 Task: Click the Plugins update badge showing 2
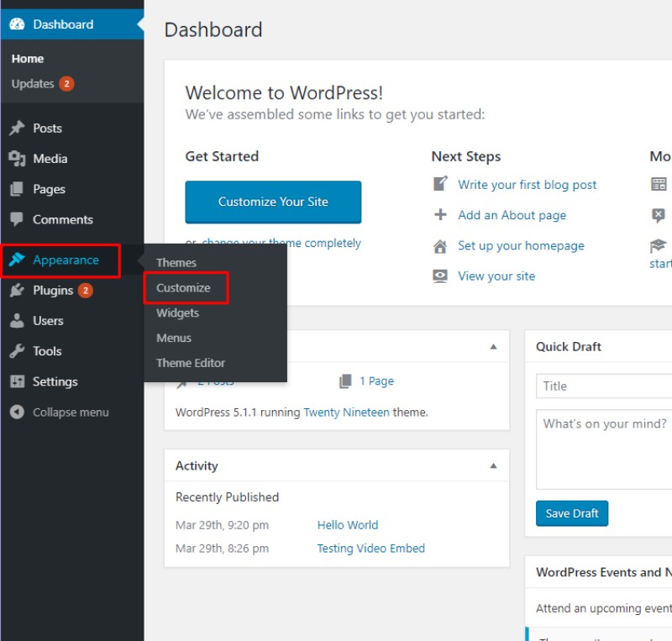[86, 291]
